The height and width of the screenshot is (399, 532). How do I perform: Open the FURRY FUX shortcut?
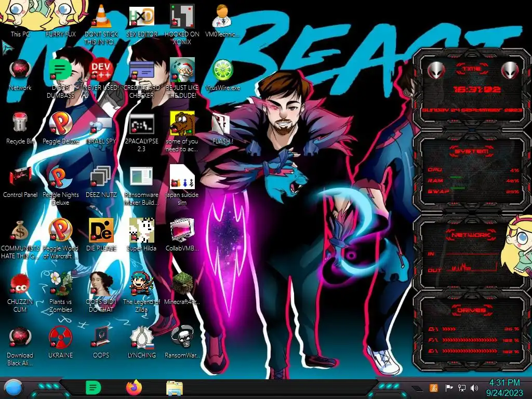60,19
